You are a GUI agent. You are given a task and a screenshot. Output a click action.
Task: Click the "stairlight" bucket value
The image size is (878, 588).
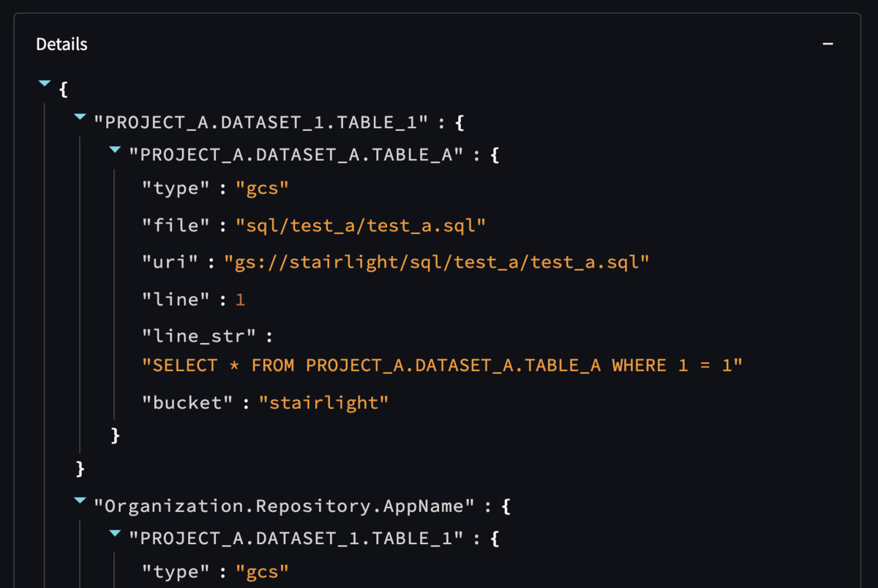point(323,402)
